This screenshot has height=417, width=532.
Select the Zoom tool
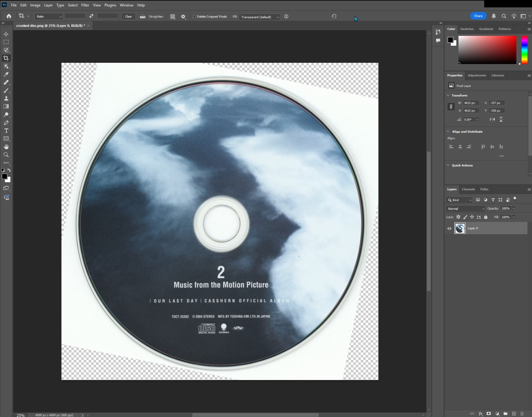pyautogui.click(x=6, y=155)
